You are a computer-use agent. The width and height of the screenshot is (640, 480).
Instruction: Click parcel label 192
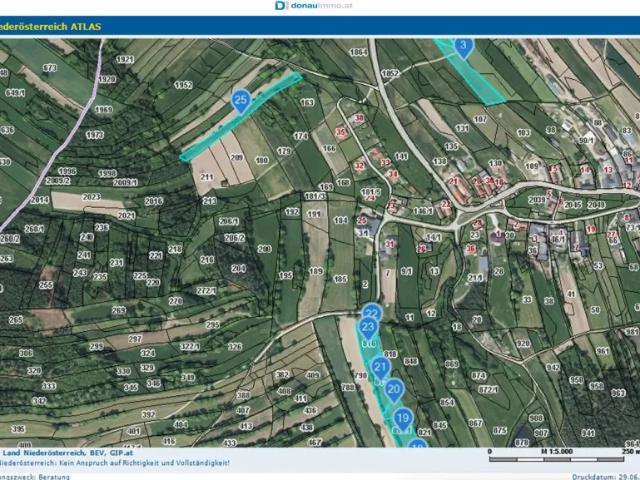[292, 212]
